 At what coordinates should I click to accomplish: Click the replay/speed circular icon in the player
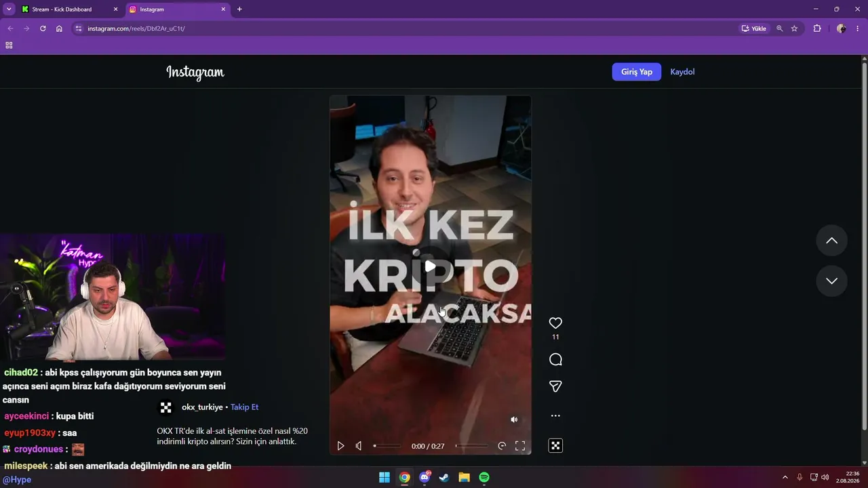502,446
